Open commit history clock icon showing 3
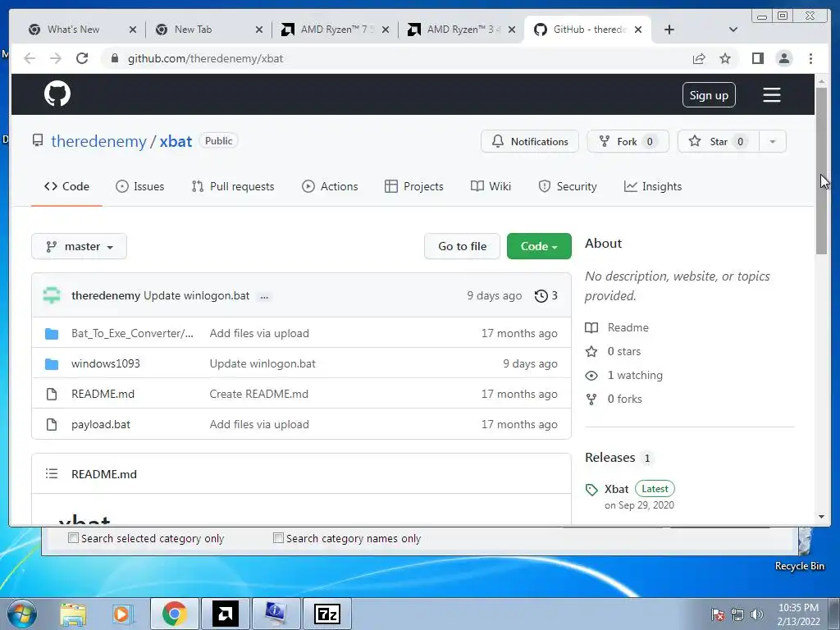Viewport: 840px width, 630px height. click(546, 295)
